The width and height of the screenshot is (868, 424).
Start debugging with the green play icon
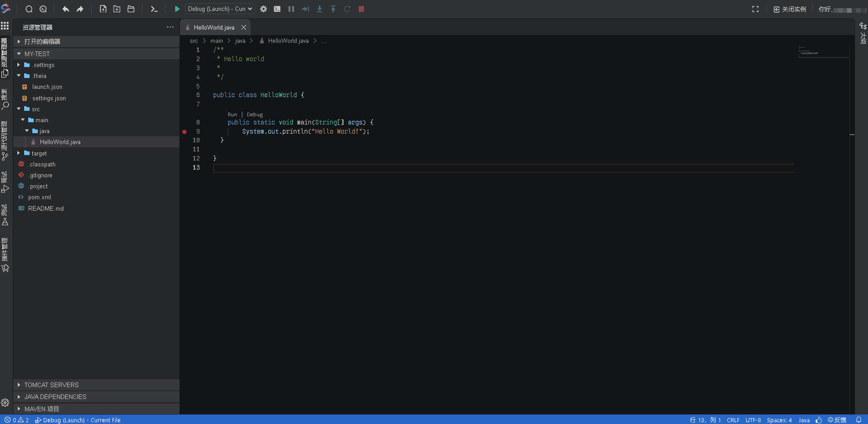[177, 9]
